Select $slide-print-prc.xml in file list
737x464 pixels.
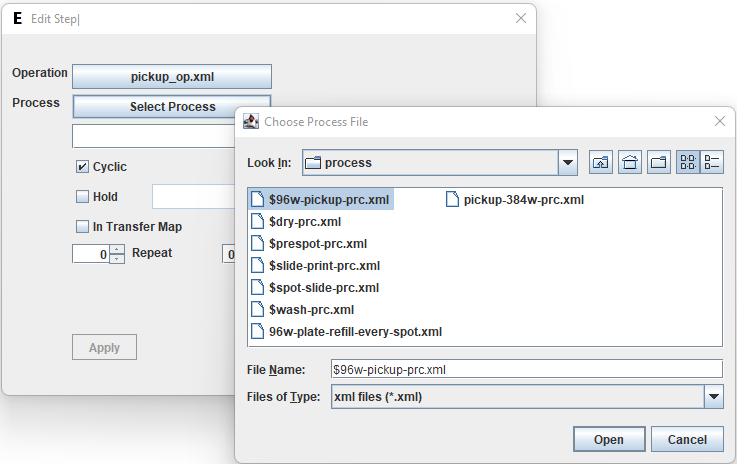324,266
